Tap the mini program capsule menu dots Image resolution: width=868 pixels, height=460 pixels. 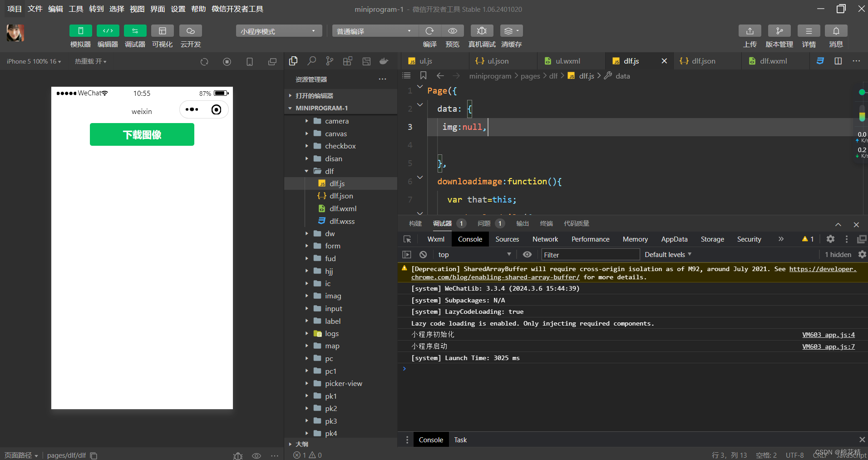tap(192, 109)
